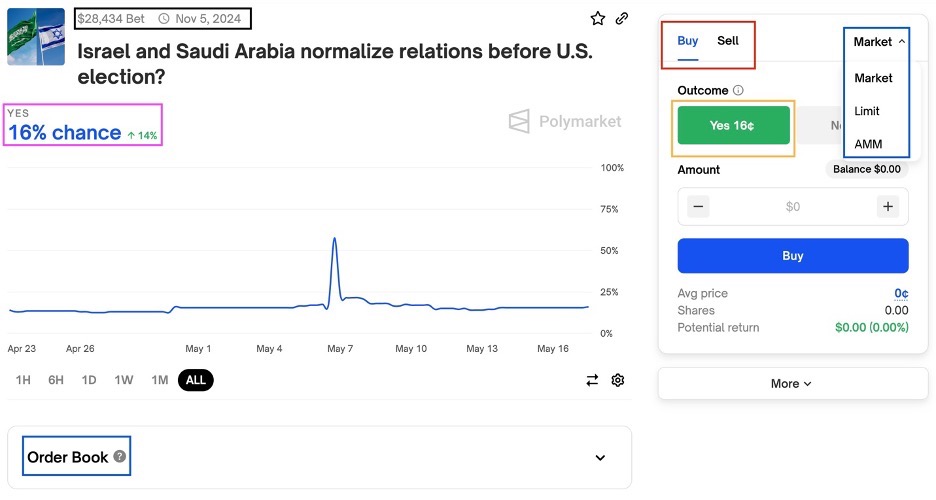Click the plus amount button
The image size is (936, 500).
tap(887, 207)
